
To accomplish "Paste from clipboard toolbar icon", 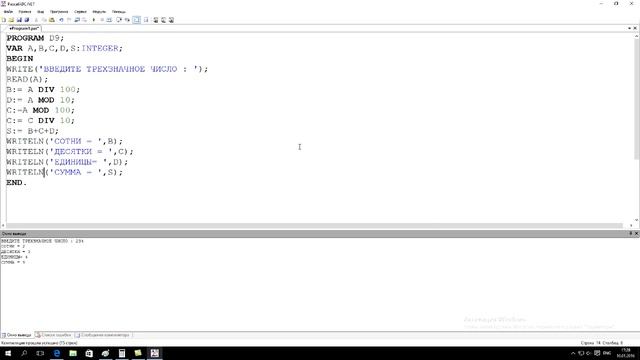I will [52, 20].
